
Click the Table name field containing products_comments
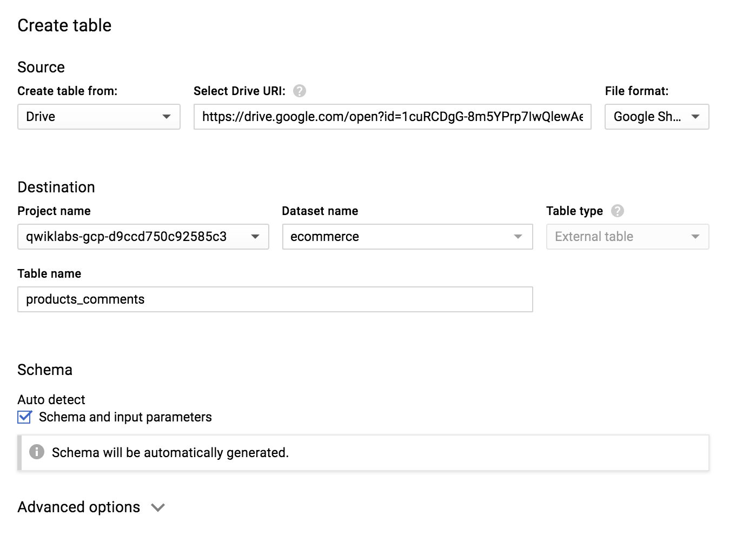point(275,299)
